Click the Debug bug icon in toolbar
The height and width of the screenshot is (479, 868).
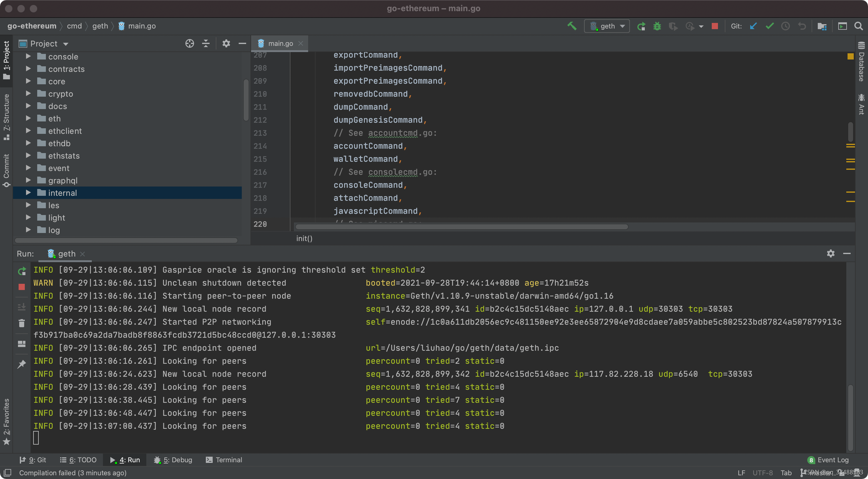pos(657,26)
